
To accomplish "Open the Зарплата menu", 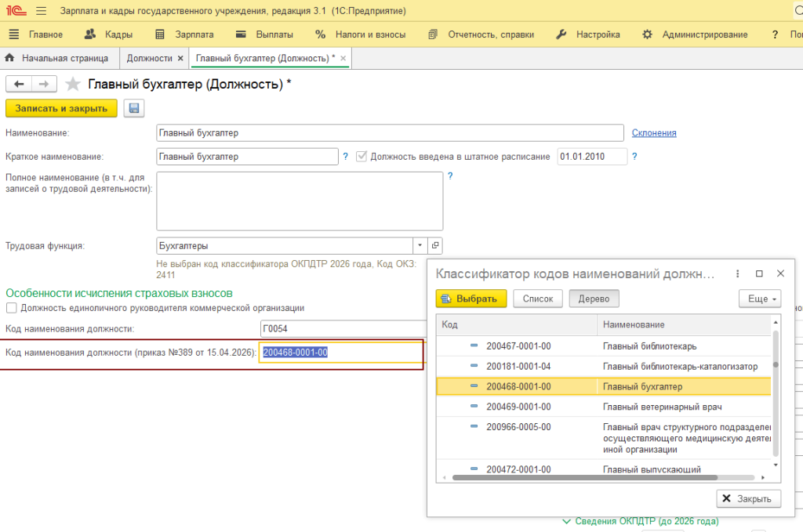I will [184, 34].
